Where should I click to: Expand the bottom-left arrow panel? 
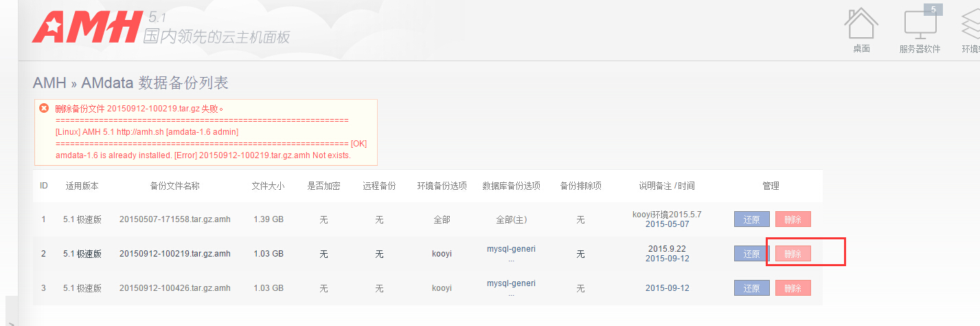[x=11, y=322]
